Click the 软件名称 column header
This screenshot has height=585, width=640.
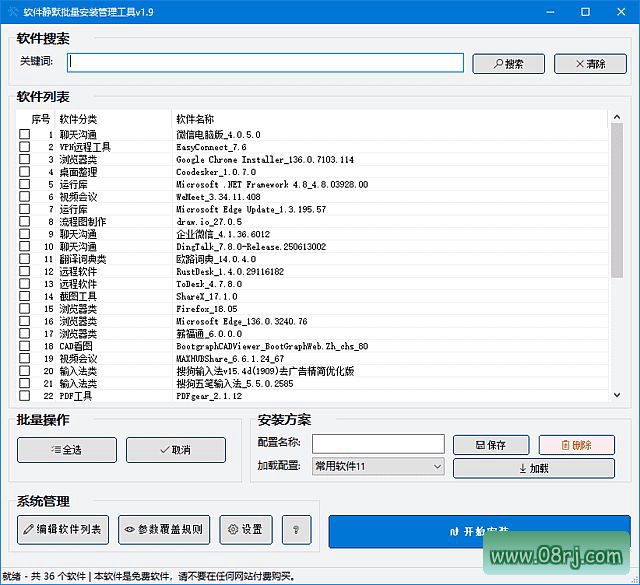pyautogui.click(x=195, y=119)
